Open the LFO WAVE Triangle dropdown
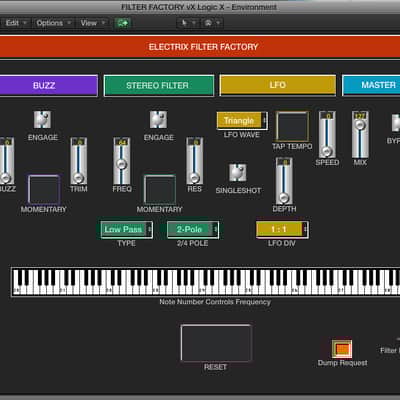 click(242, 121)
